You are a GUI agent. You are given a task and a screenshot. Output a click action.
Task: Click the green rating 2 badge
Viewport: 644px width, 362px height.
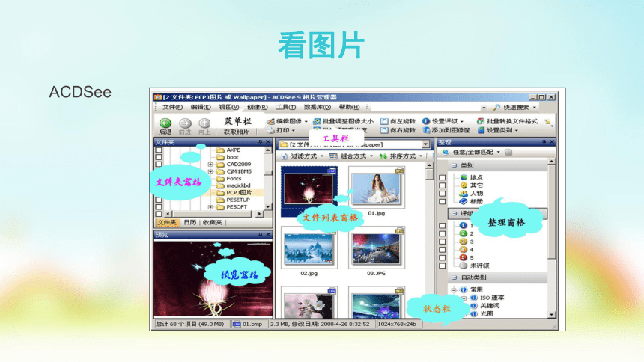(463, 233)
